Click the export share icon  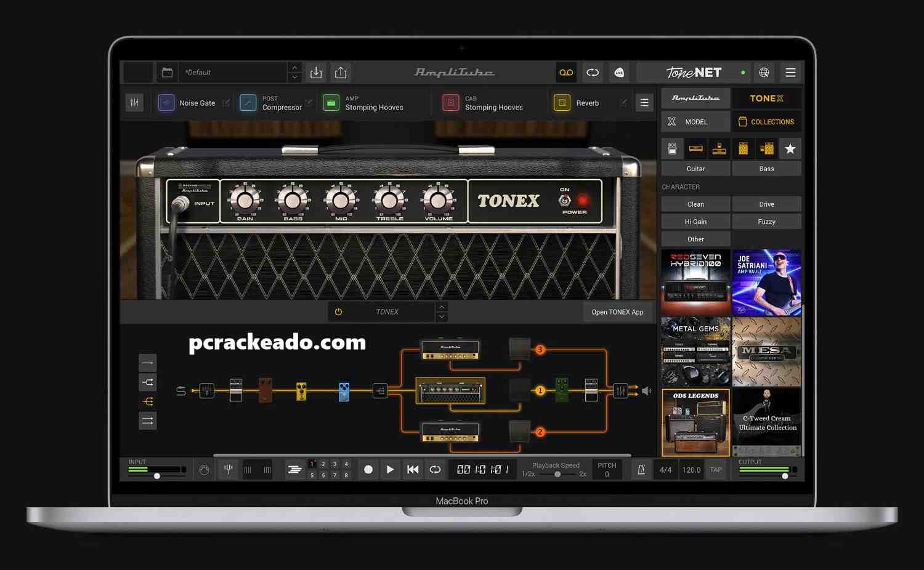tap(341, 73)
